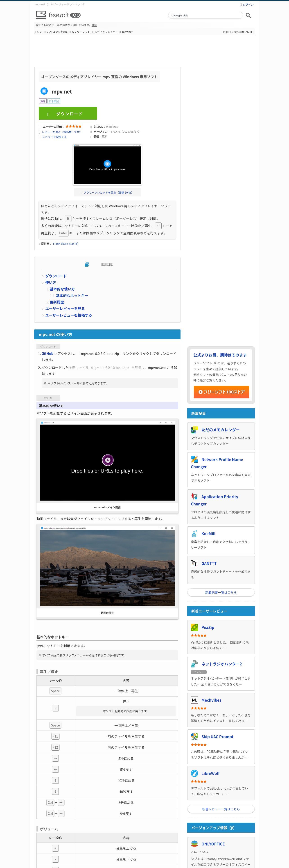The image size is (289, 868).
Task: Click the LibreWolf icon
Action: point(194,773)
